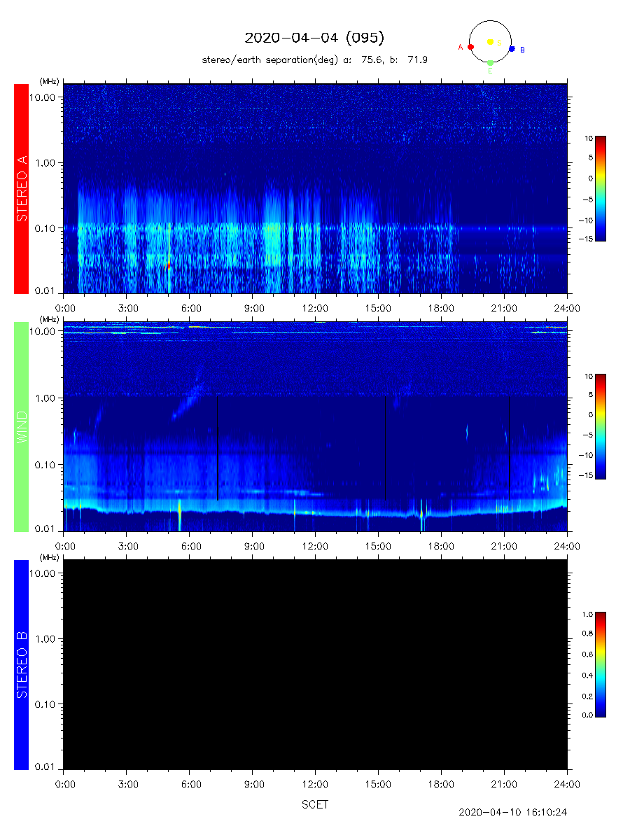Click "6:00" tick label under STEREO A panel
The image size is (630, 840).
(x=190, y=307)
